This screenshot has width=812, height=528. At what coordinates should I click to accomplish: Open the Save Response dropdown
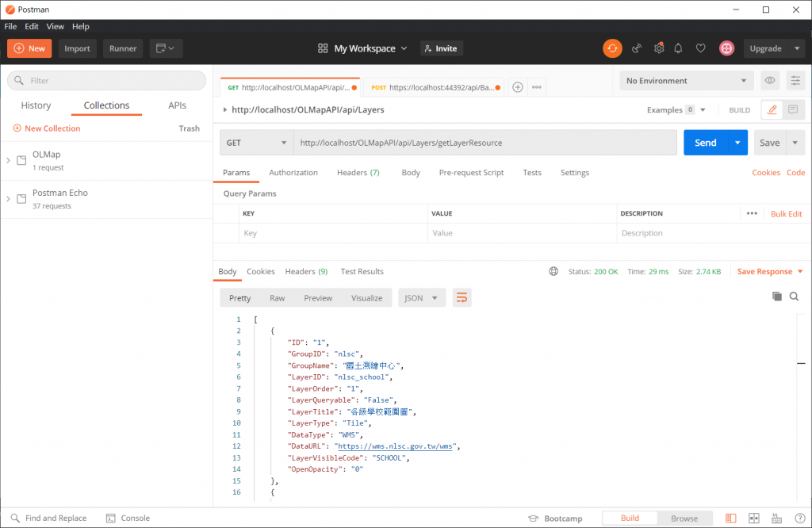[x=770, y=271]
